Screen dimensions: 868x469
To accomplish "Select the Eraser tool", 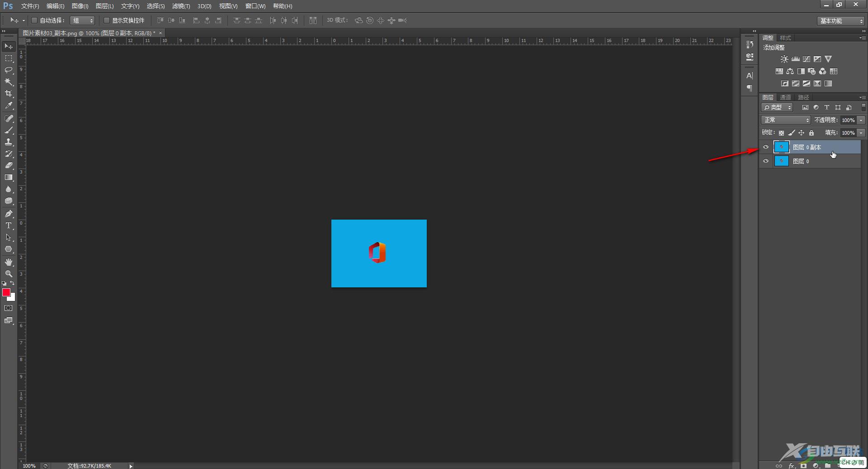I will point(9,165).
